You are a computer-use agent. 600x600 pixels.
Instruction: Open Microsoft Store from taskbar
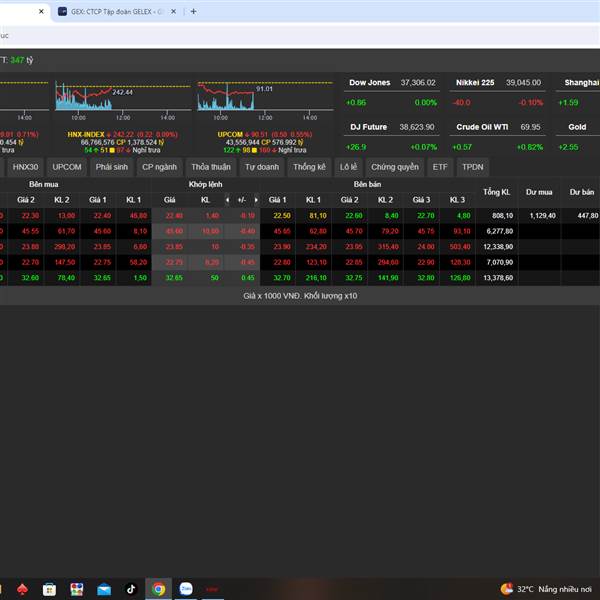pyautogui.click(x=49, y=589)
